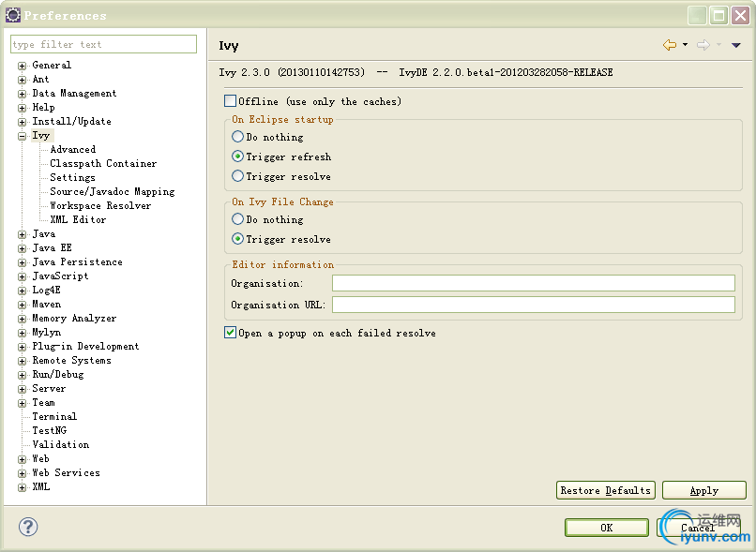This screenshot has height=552, width=756.
Task: Select the Trigger refresh radio button
Action: click(x=237, y=157)
